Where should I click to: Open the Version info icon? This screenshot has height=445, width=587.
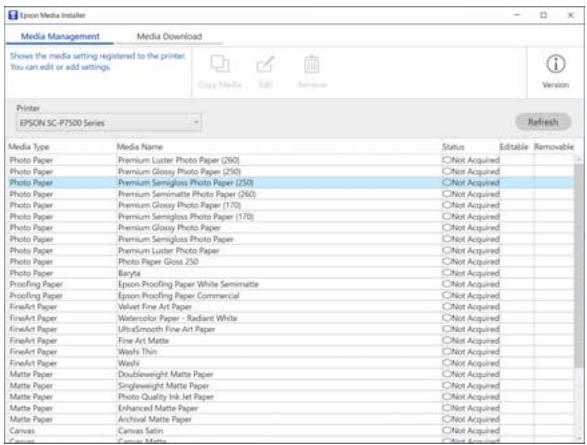pos(556,64)
